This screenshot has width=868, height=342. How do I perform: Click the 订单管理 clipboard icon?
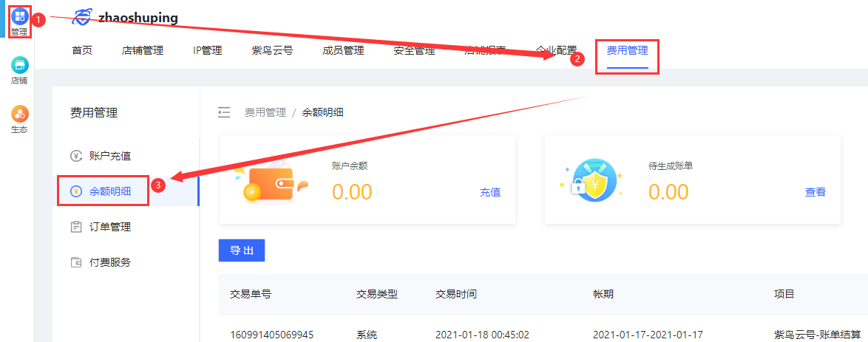[76, 227]
